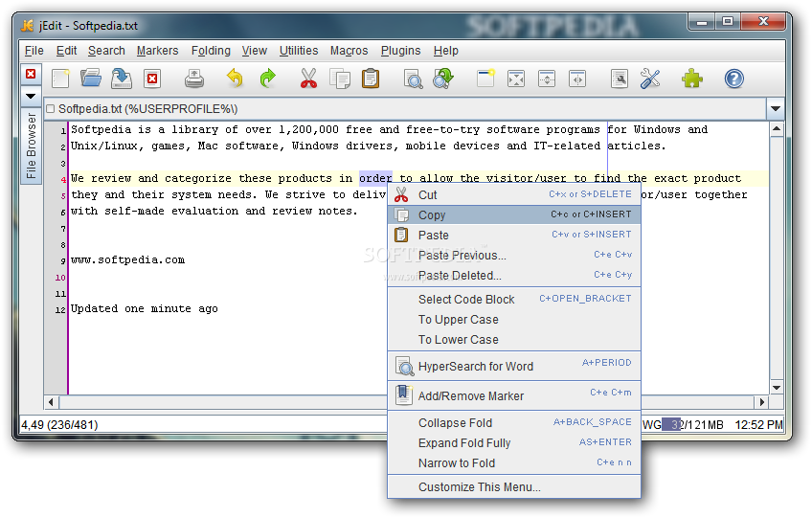The height and width of the screenshot is (518, 812).
Task: Choose Select Code Block menu entry
Action: [514, 300]
